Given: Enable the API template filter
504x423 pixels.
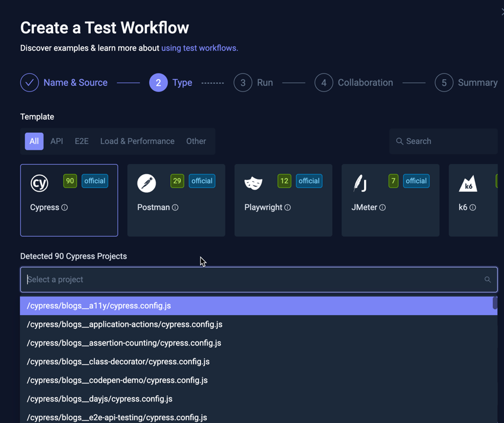Looking at the screenshot, I should 57,141.
